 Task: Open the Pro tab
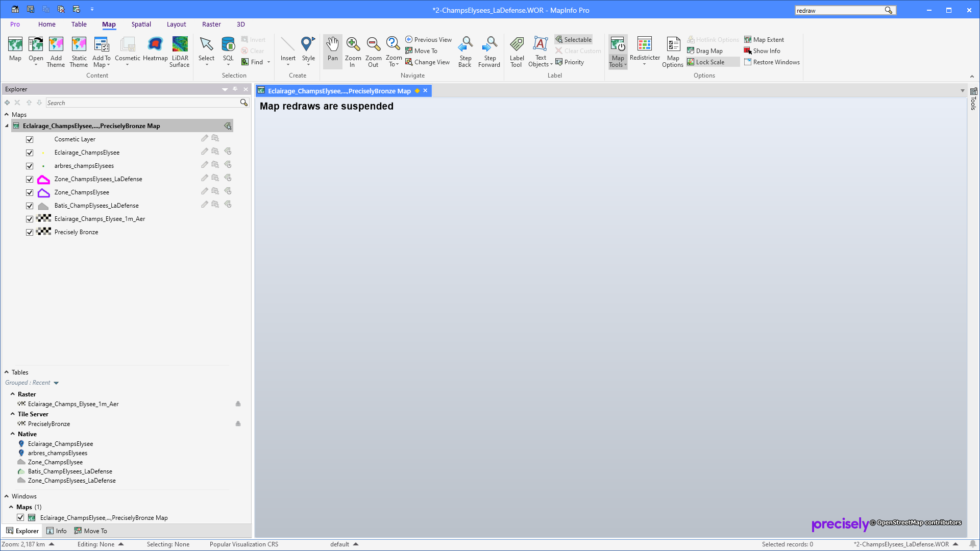(x=15, y=24)
